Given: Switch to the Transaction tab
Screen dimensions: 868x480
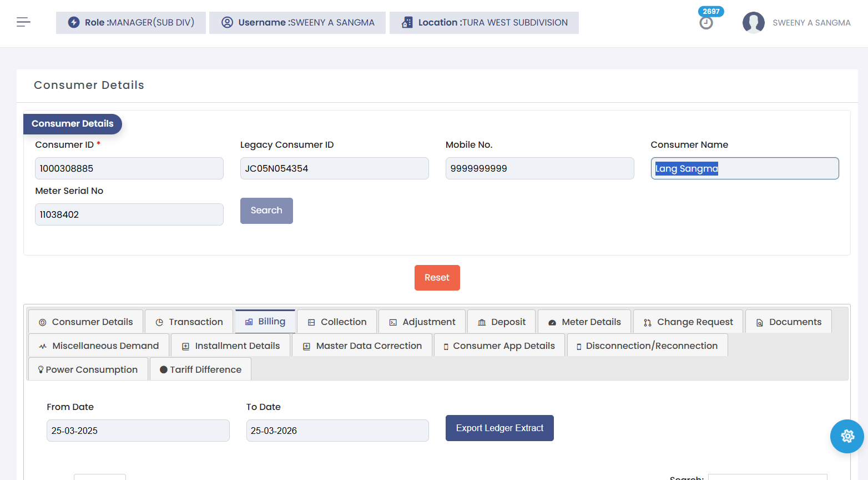Looking at the screenshot, I should 189,322.
